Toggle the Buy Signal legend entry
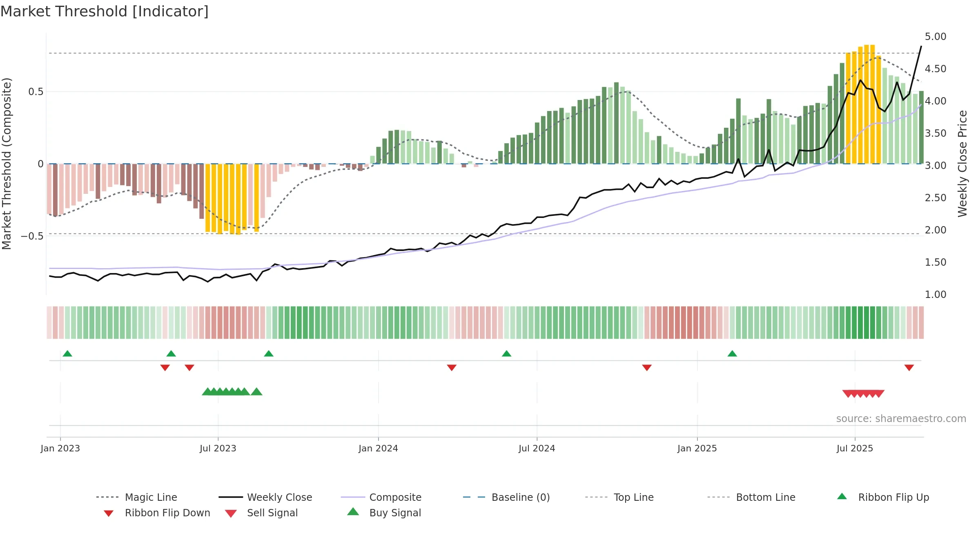The width and height of the screenshot is (980, 551). 384,513
